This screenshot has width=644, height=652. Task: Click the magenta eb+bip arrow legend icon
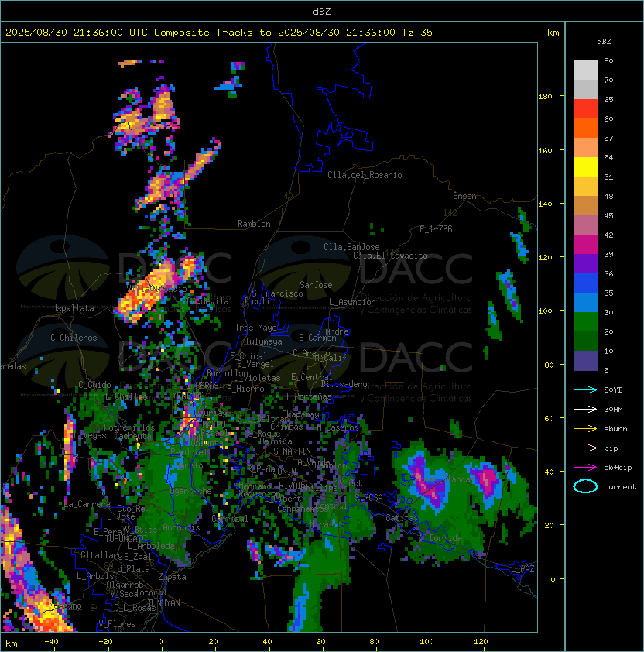[x=585, y=468]
